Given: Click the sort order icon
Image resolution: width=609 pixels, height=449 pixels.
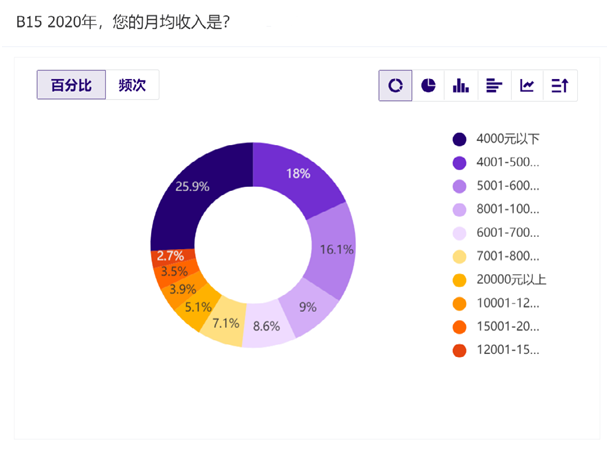Looking at the screenshot, I should (x=560, y=86).
